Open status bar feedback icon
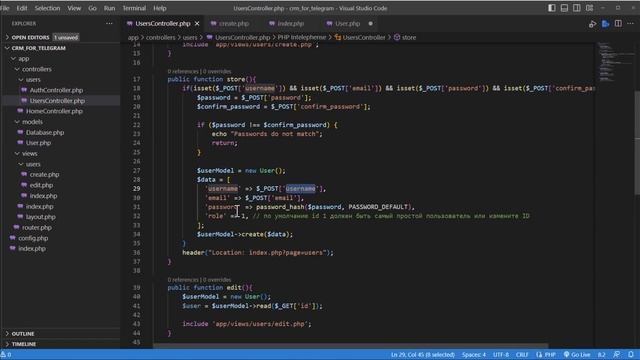The width and height of the screenshot is (640, 360). coord(617,355)
